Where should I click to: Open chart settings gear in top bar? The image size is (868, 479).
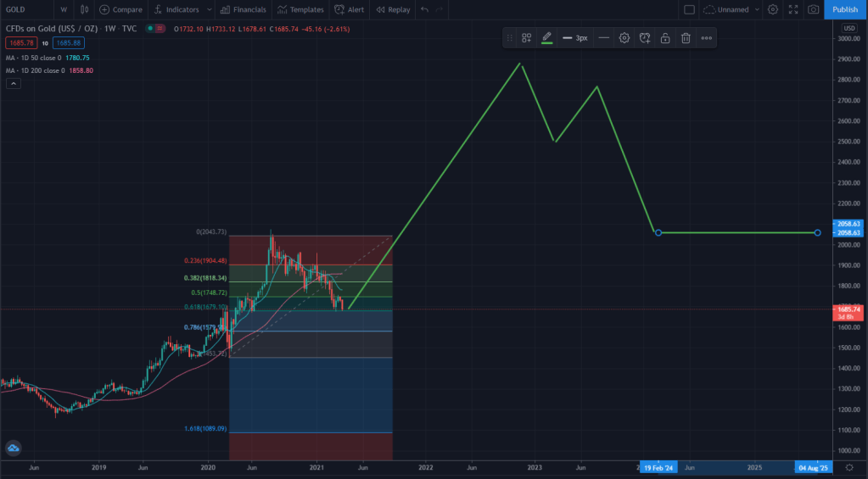coord(772,9)
